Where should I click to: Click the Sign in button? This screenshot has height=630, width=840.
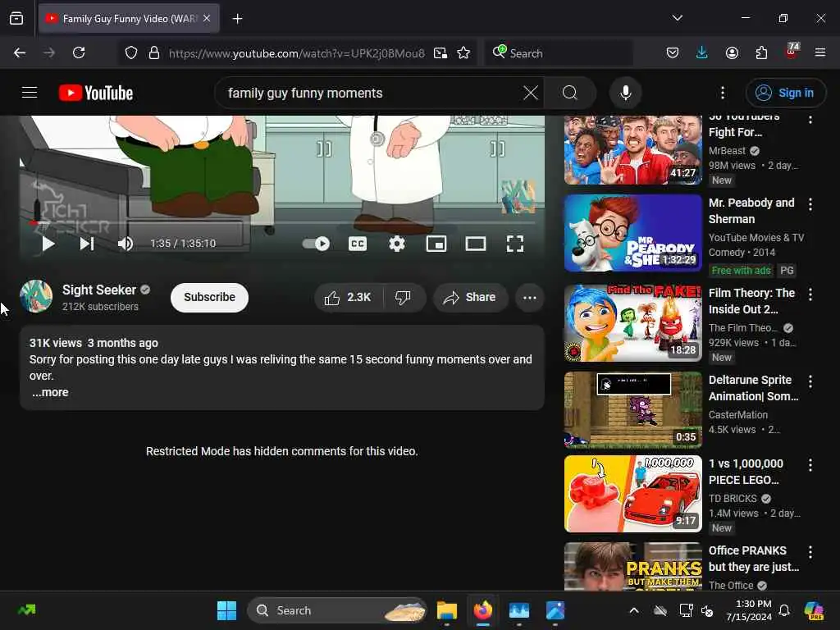(785, 93)
